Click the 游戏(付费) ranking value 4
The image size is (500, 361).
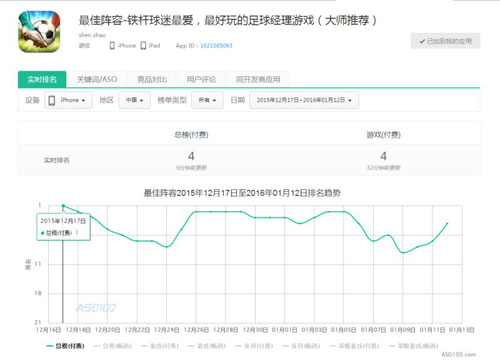pyautogui.click(x=383, y=156)
